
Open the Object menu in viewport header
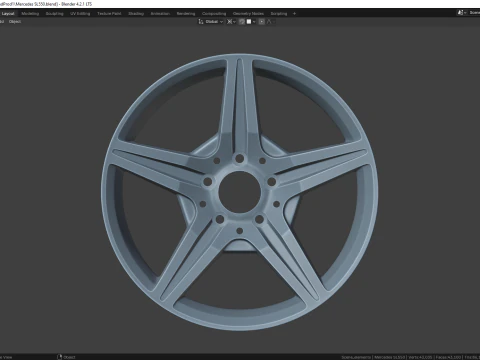pos(15,22)
